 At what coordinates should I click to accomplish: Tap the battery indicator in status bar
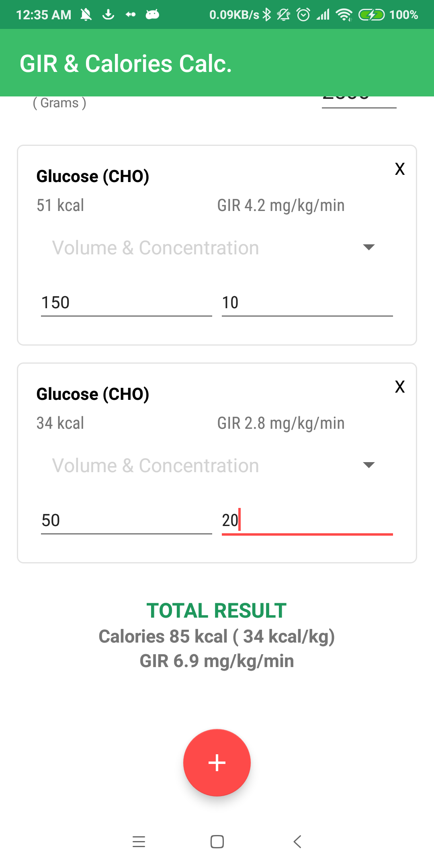(x=371, y=15)
